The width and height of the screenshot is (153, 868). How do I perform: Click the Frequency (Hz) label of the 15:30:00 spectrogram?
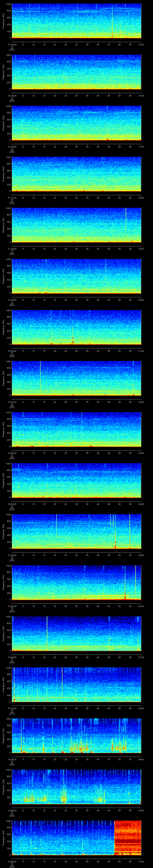[x=3, y=837]
